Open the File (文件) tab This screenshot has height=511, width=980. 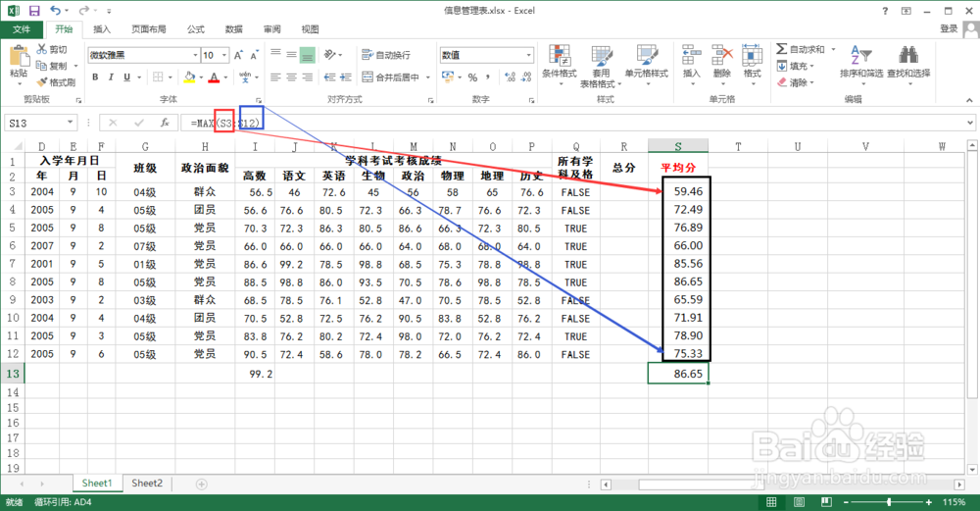pos(22,29)
